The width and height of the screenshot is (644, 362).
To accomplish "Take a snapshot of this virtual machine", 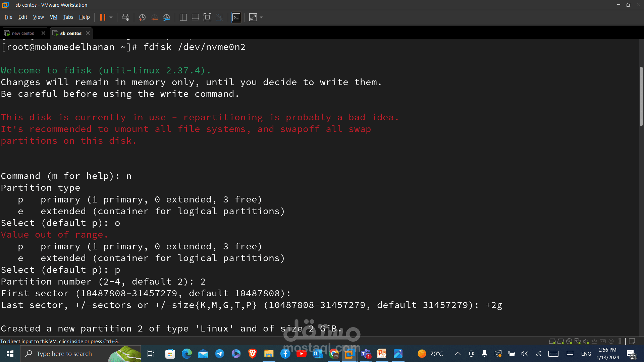I will click(x=142, y=17).
